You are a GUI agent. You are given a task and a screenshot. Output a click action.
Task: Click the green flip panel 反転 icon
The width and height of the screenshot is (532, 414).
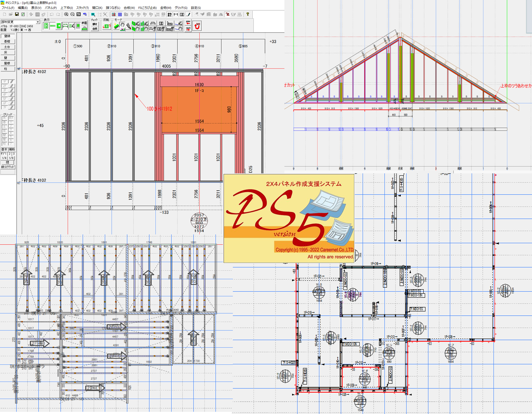107,26
